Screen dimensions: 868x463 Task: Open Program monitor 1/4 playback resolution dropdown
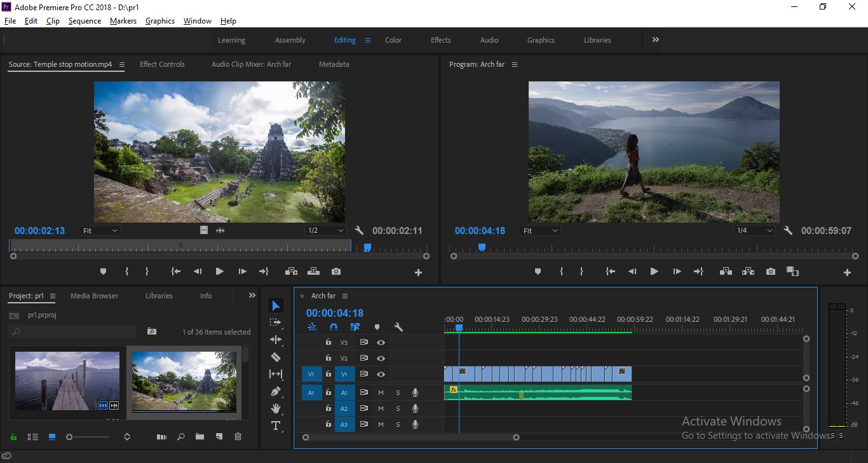(755, 231)
